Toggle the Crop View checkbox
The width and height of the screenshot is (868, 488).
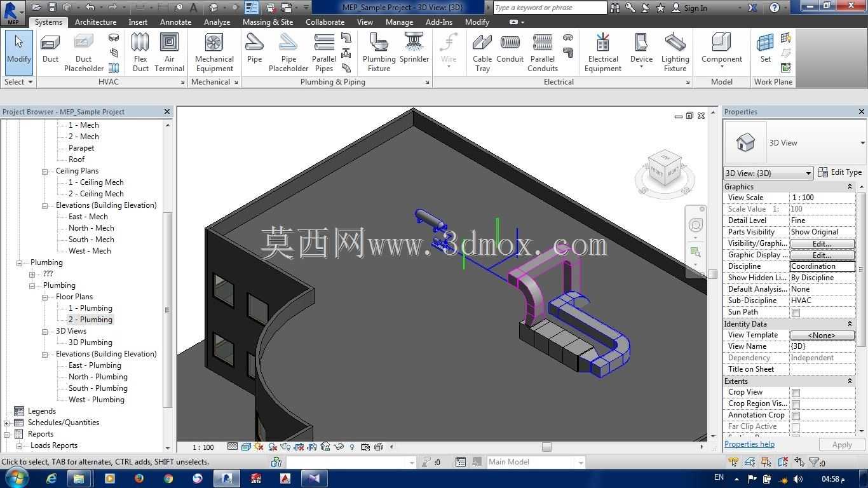tap(796, 393)
